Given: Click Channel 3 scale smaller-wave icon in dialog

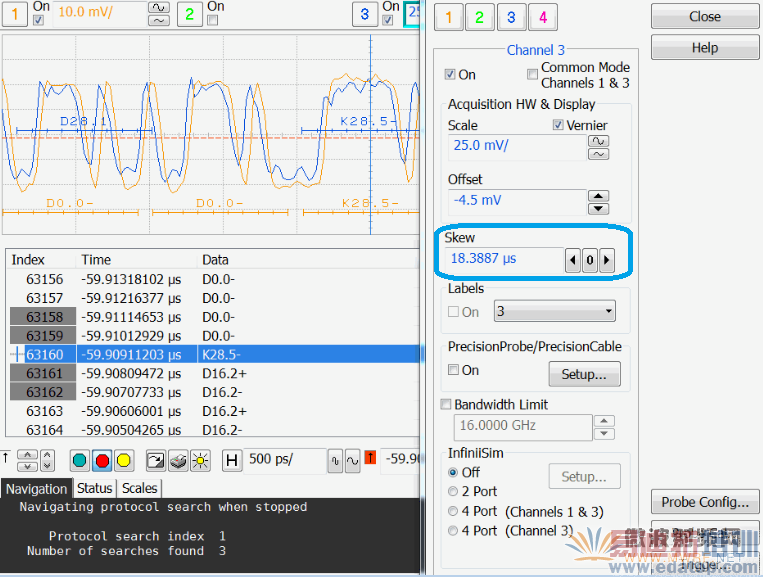Looking at the screenshot, I should tap(599, 154).
